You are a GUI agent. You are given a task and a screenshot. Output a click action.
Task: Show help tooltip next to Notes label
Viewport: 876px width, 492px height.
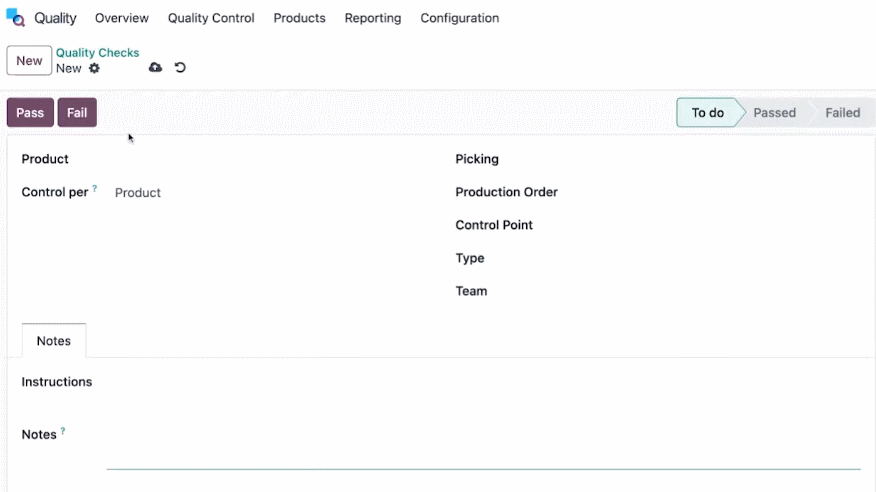[x=63, y=431]
